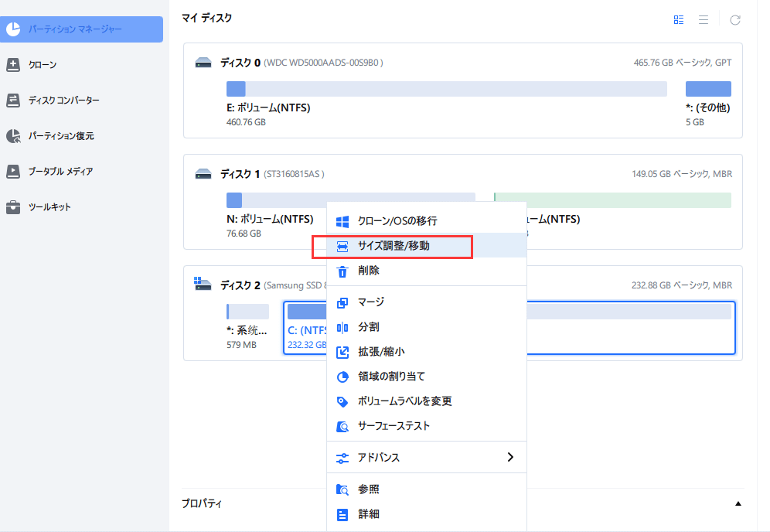The height and width of the screenshot is (532, 770).
Task: Switch to list view icon
Action: (704, 20)
